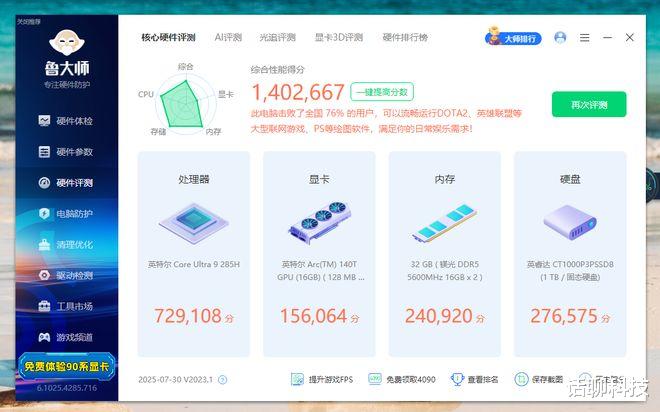This screenshot has height=412, width=660.
Task: Click the memory score 240,920
Action: pyautogui.click(x=439, y=316)
